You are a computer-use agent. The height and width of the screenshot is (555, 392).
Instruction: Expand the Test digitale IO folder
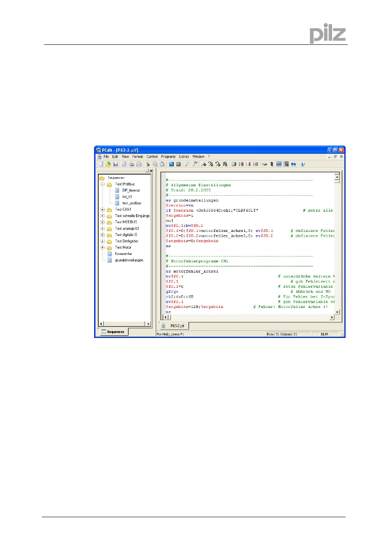point(102,235)
